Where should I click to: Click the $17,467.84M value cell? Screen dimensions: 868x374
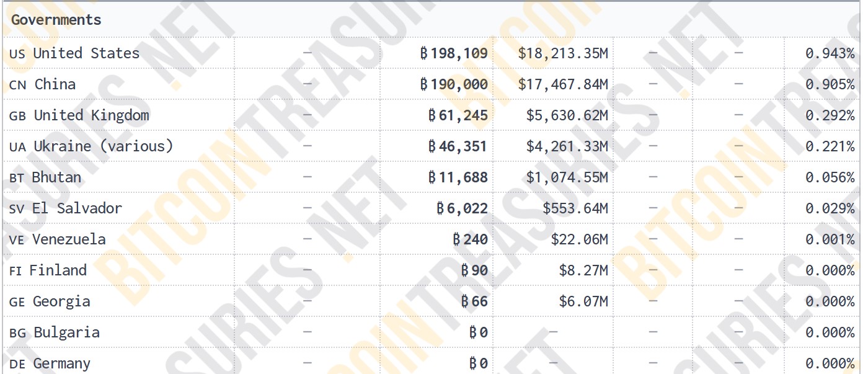pyautogui.click(x=563, y=84)
